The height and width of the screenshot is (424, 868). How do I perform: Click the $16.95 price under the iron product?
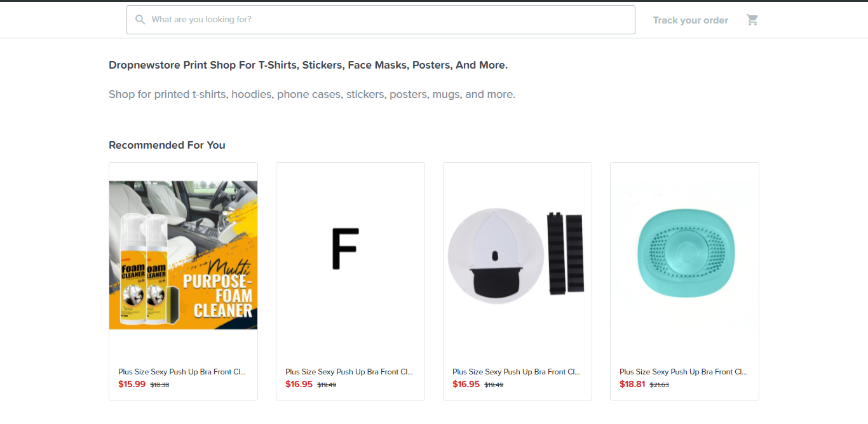point(466,384)
